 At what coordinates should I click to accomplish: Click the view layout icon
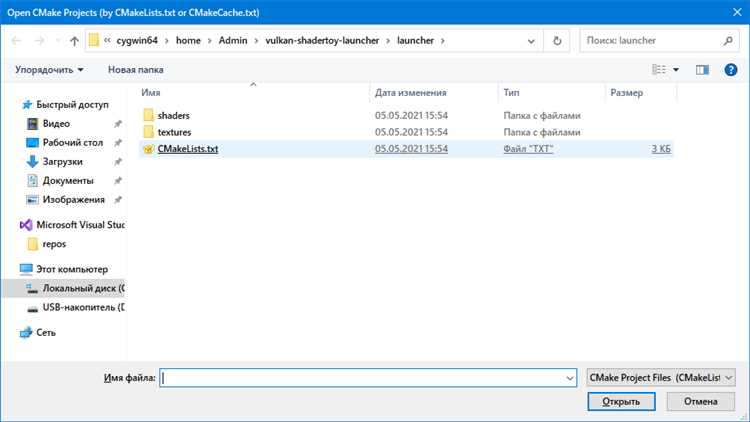pyautogui.click(x=659, y=70)
